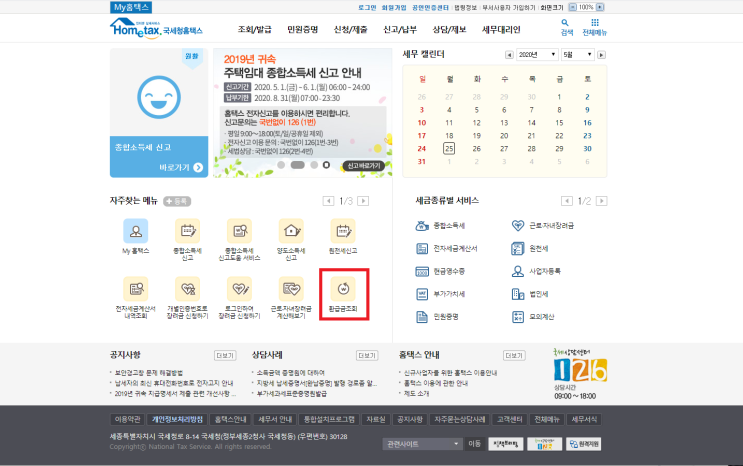This screenshot has width=743, height=466.
Task: Select the 모의계산 calculator service icon
Action: coord(518,317)
